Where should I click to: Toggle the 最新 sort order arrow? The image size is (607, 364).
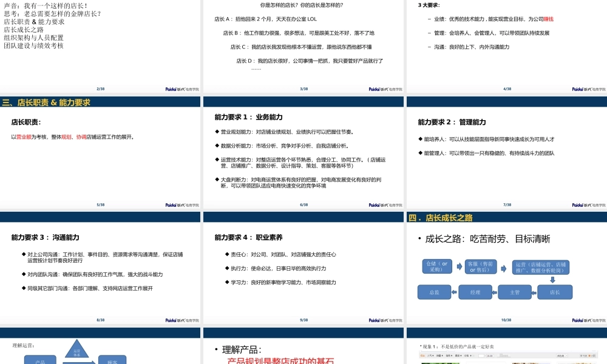tap(461, 356)
